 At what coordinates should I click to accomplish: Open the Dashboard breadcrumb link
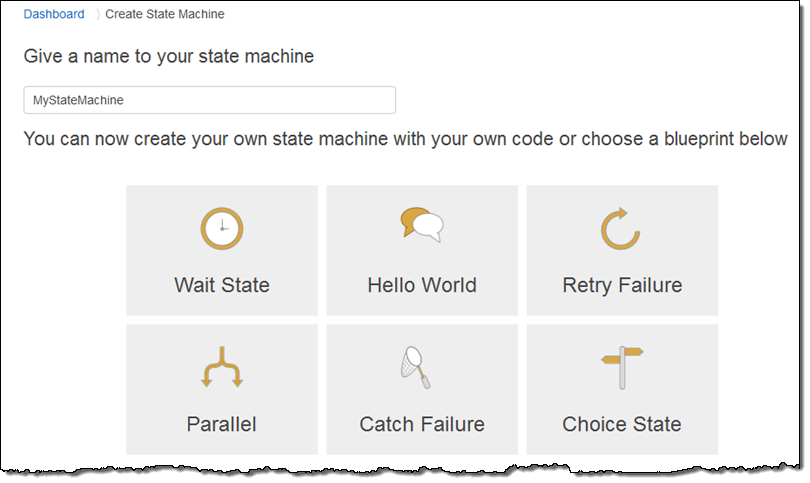[54, 14]
